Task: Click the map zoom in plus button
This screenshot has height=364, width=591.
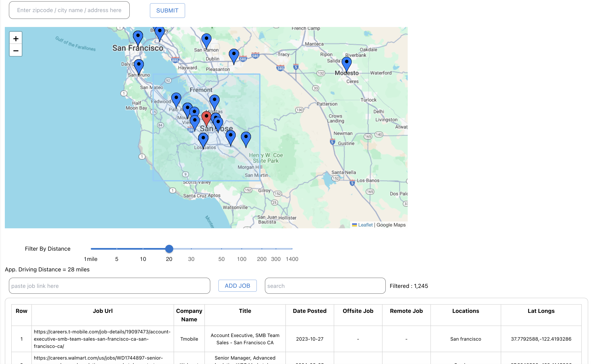Action: pyautogui.click(x=16, y=38)
